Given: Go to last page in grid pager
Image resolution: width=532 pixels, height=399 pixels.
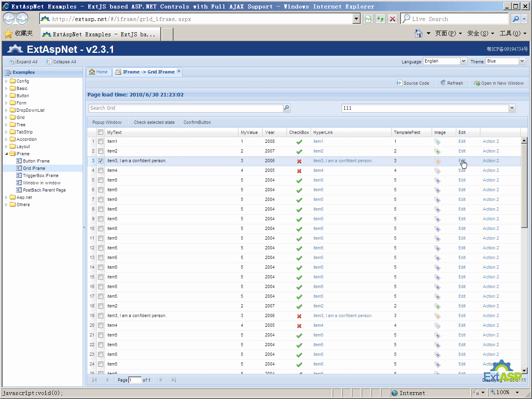Looking at the screenshot, I should click(x=174, y=380).
